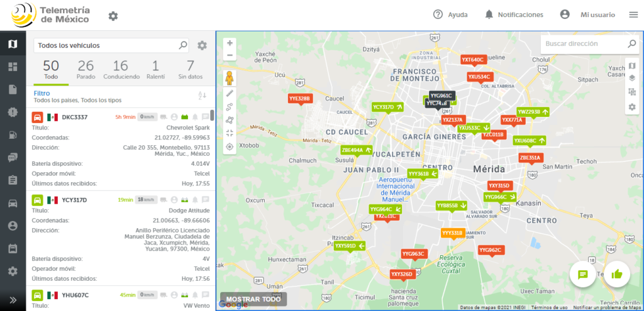Click the driver icon in DKC3337 row
The width and height of the screenshot is (644, 311).
[174, 117]
